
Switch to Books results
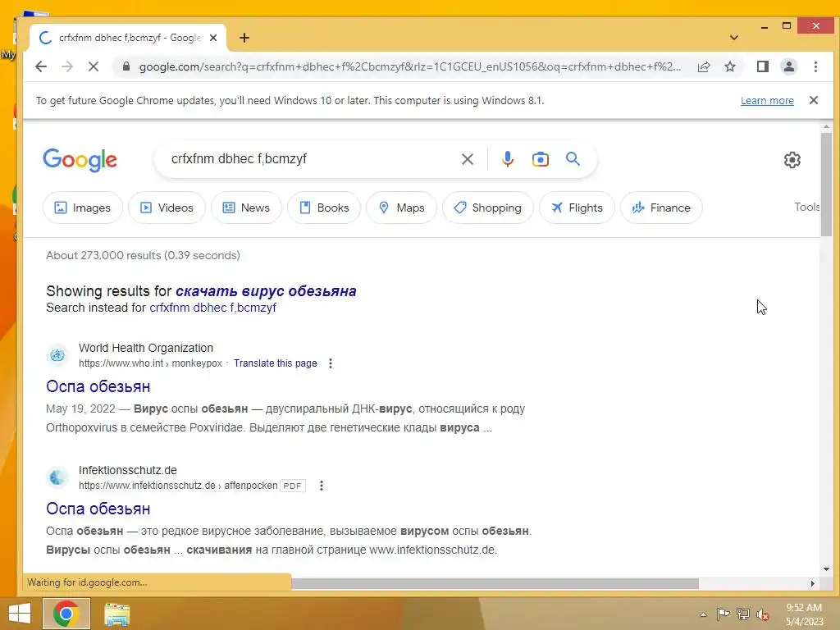323,208
